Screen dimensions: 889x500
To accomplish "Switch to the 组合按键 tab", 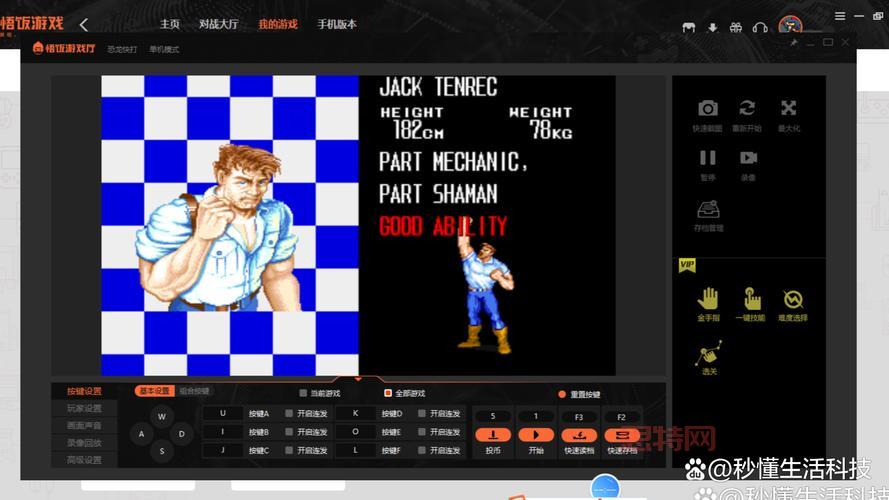I will click(194, 391).
